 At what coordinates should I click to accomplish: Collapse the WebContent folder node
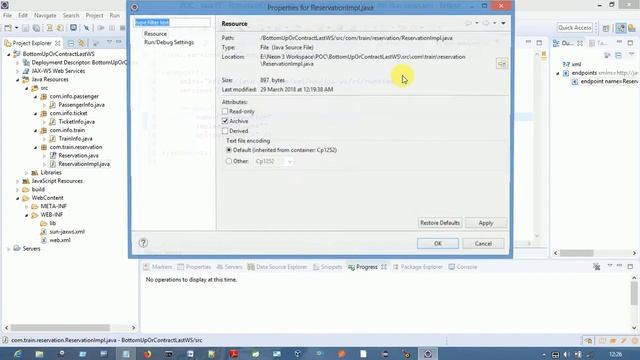click(18, 198)
